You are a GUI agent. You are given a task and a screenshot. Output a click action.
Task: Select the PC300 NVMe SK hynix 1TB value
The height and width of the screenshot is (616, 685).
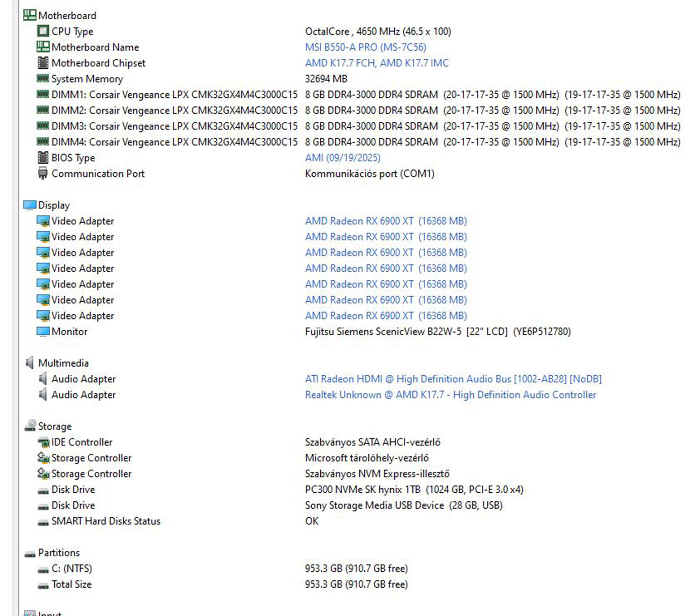[414, 489]
